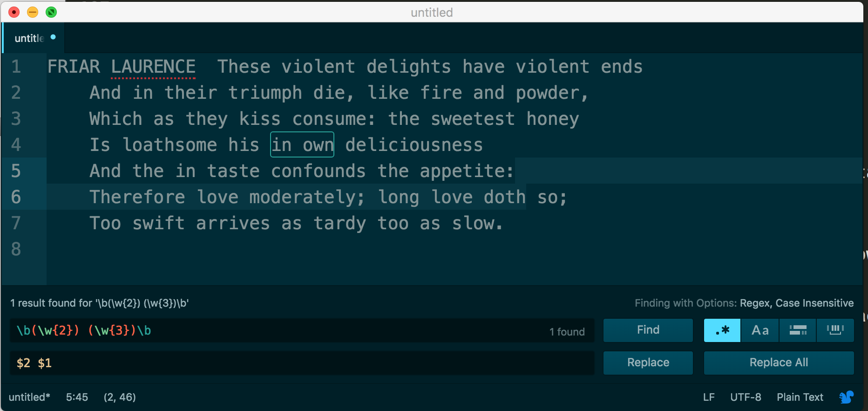The image size is (868, 411).
Task: Click the word 'powder,' on line 2
Action: coord(552,93)
